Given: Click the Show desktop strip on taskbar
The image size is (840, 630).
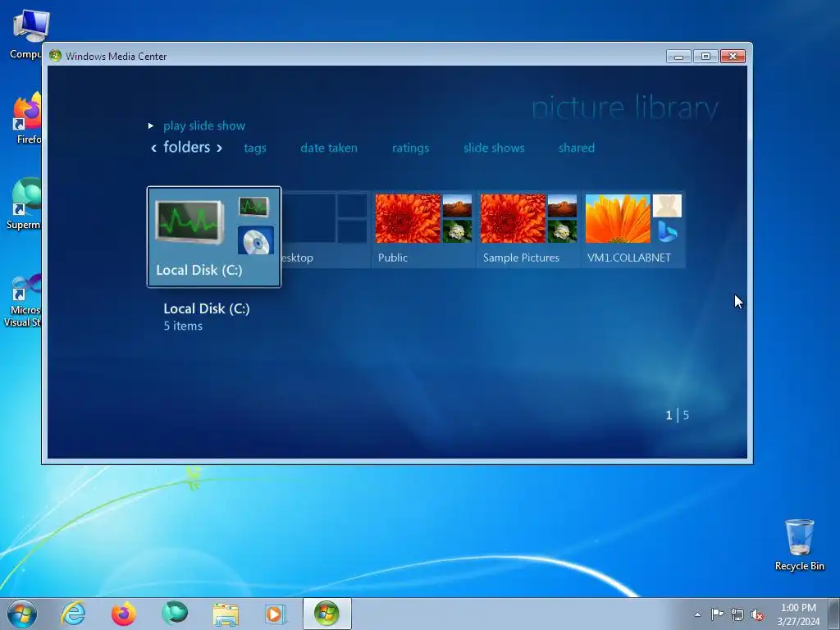Looking at the screenshot, I should [x=833, y=614].
